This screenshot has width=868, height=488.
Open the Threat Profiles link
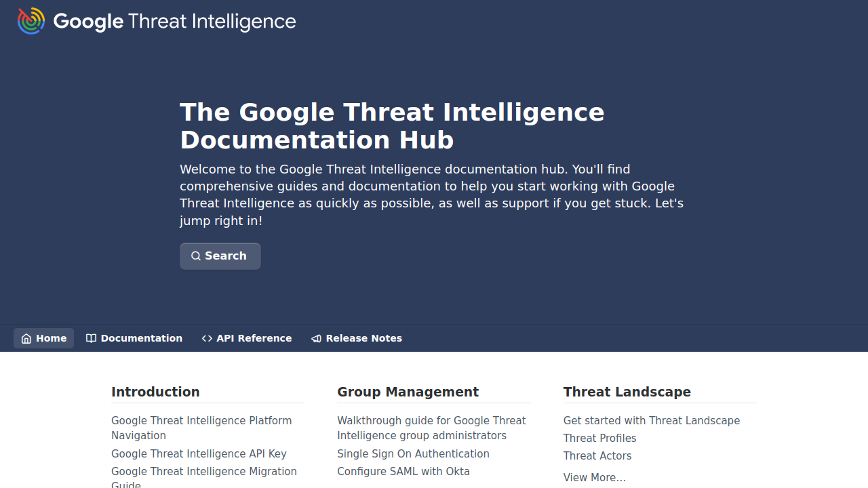[599, 438]
